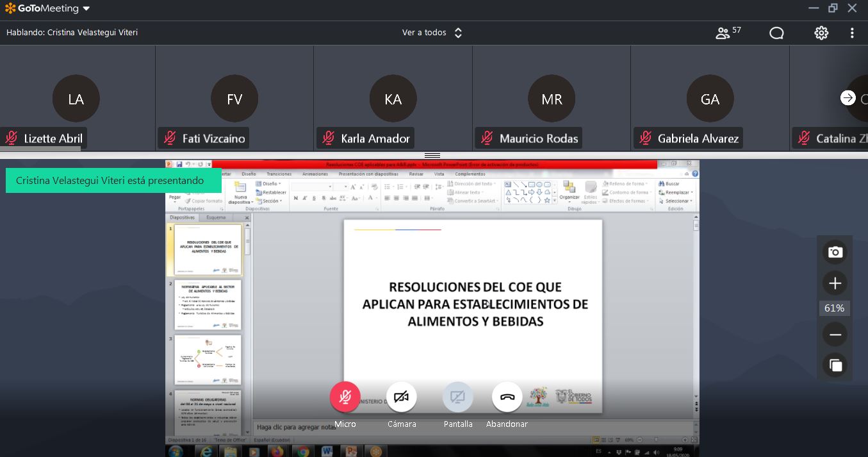Image resolution: width=868 pixels, height=457 pixels.
Task: Zoom in with the plus icon
Action: (835, 283)
